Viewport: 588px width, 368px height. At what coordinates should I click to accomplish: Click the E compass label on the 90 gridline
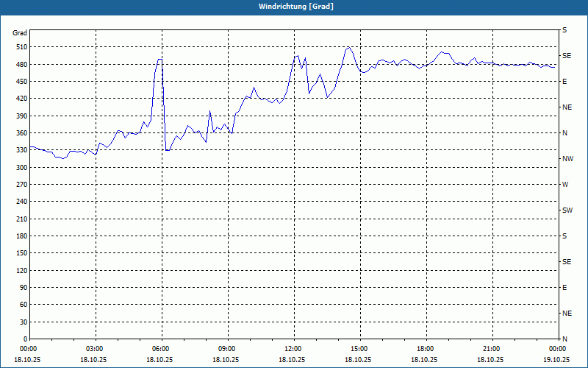tap(564, 288)
